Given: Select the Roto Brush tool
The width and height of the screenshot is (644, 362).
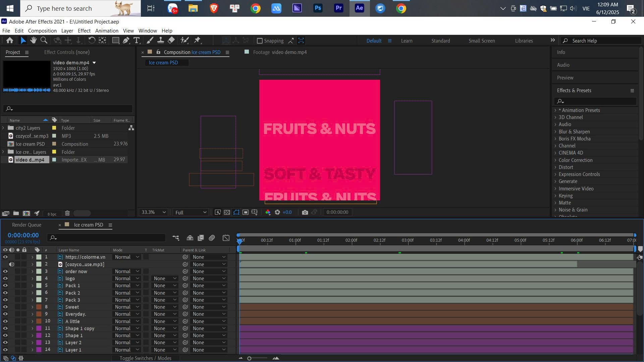Looking at the screenshot, I should click(x=184, y=41).
